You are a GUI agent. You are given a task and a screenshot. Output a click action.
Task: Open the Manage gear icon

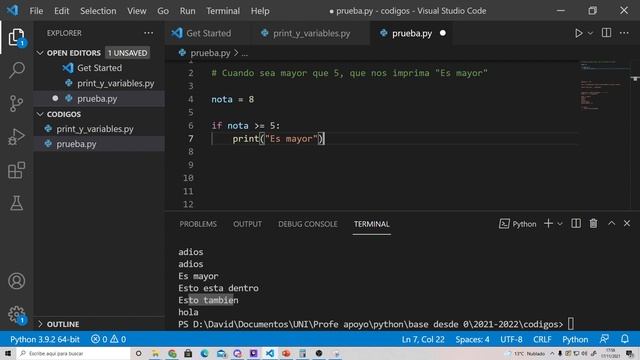[x=16, y=315]
